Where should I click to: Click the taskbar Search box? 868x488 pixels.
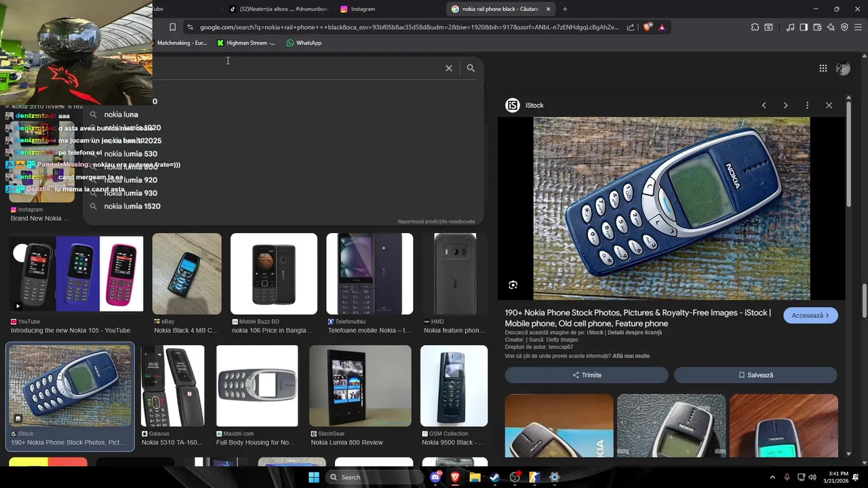pos(373,477)
